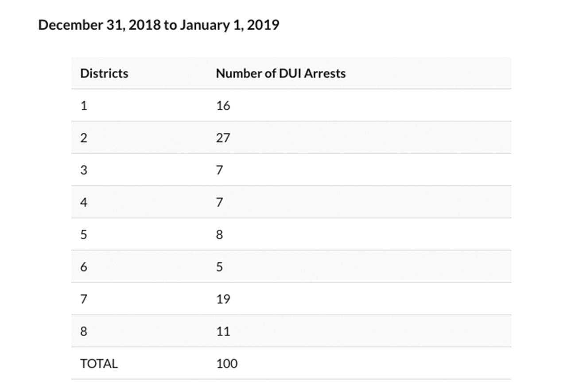567x392 pixels.
Task: Click the arrest count in district 3's row
Action: tap(219, 170)
